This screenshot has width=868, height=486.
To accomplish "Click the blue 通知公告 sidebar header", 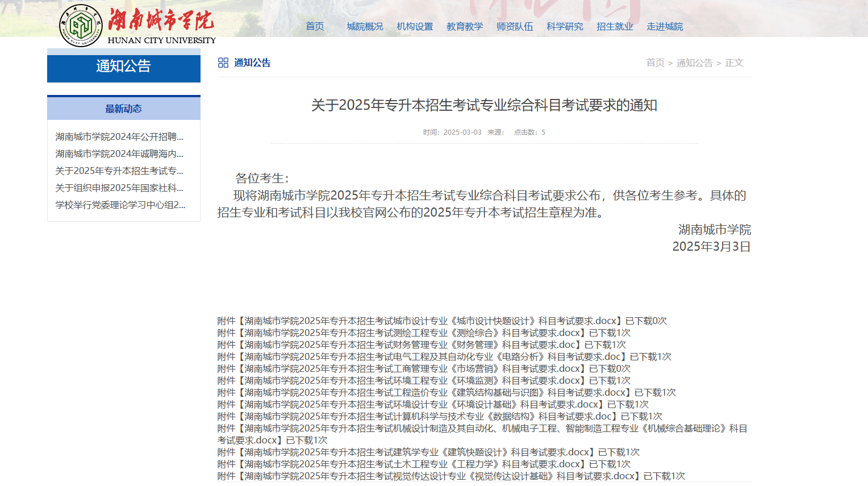I will [x=124, y=66].
